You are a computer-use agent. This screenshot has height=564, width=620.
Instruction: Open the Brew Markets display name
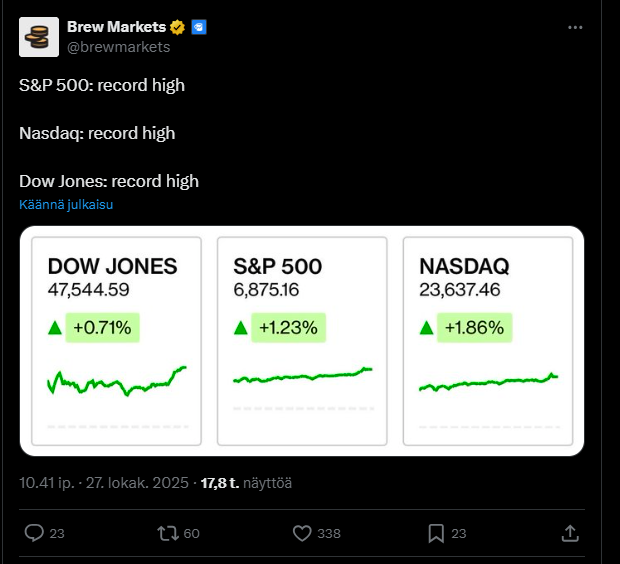pos(116,27)
